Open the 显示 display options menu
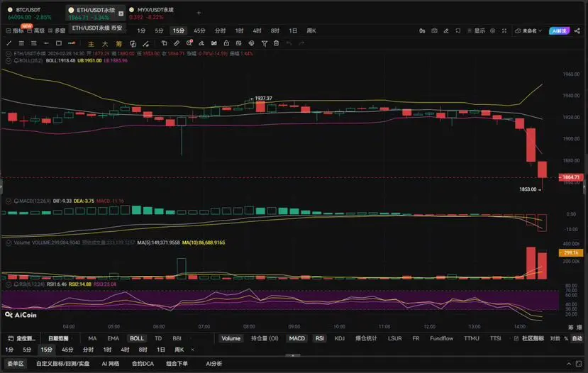This screenshot has width=588, height=373. [477, 30]
